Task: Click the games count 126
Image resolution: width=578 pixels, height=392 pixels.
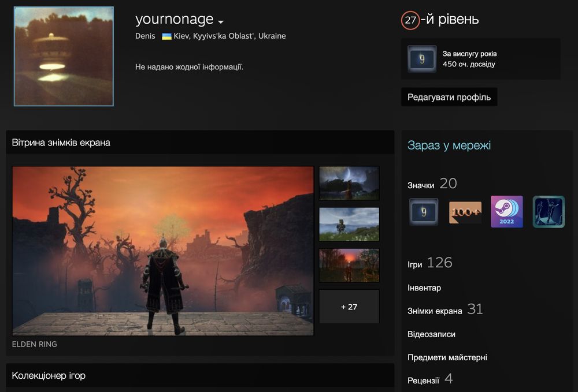Action: tap(439, 263)
